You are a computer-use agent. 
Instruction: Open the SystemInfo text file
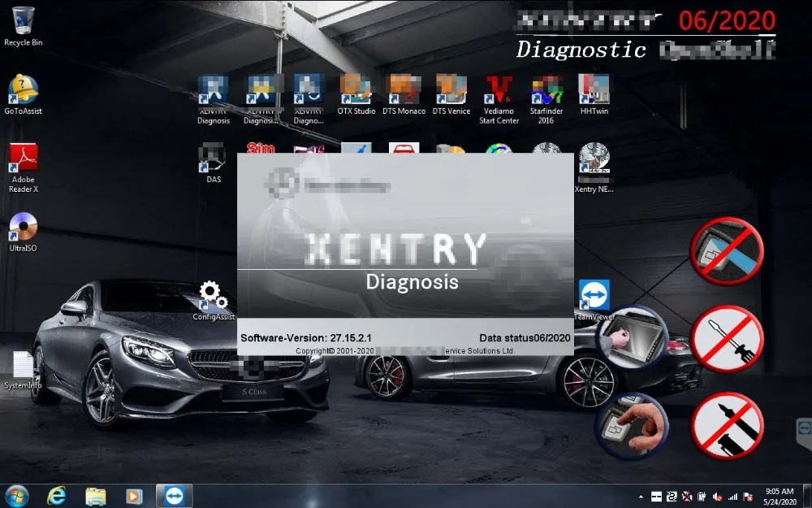click(x=23, y=370)
